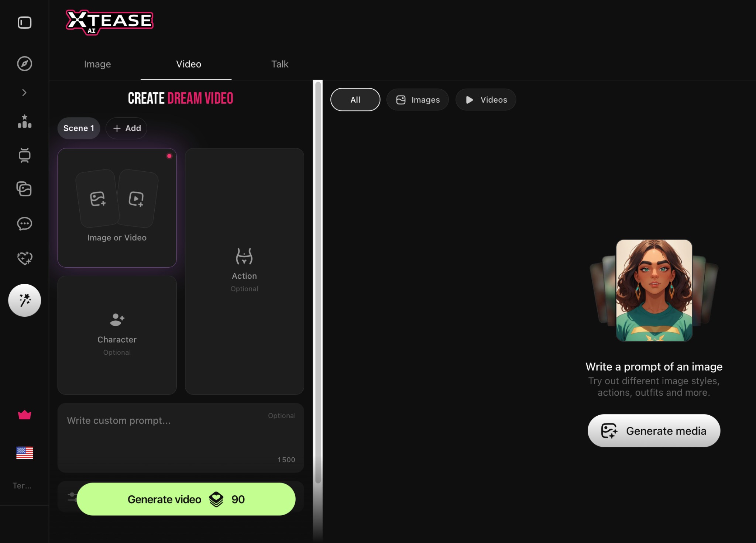
Task: Click the Create Dream Video heading
Action: tap(181, 98)
